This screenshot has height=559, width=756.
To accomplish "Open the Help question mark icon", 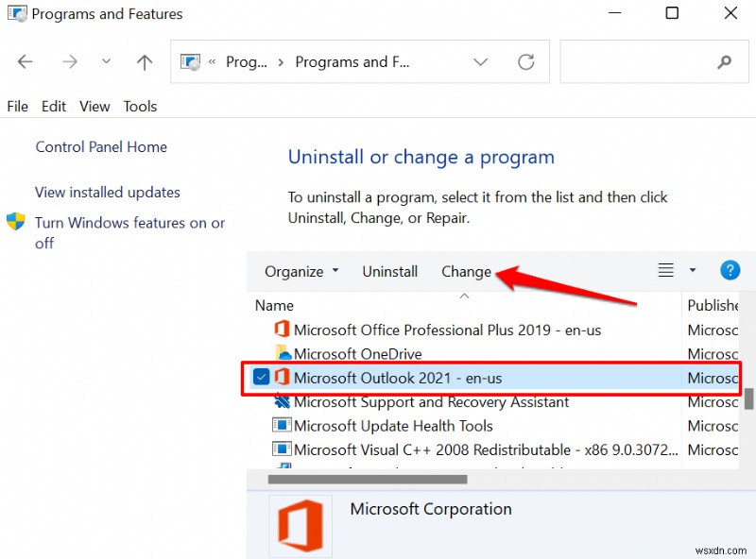I will [730, 270].
